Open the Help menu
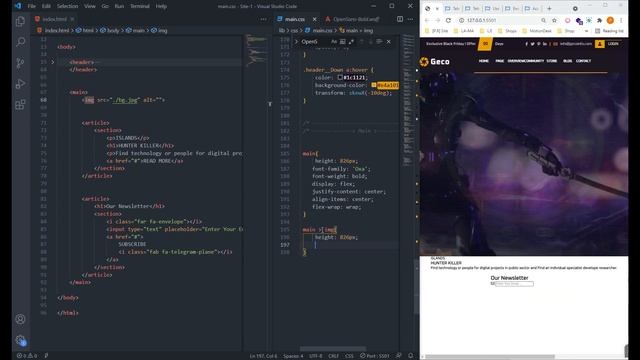 161,6
